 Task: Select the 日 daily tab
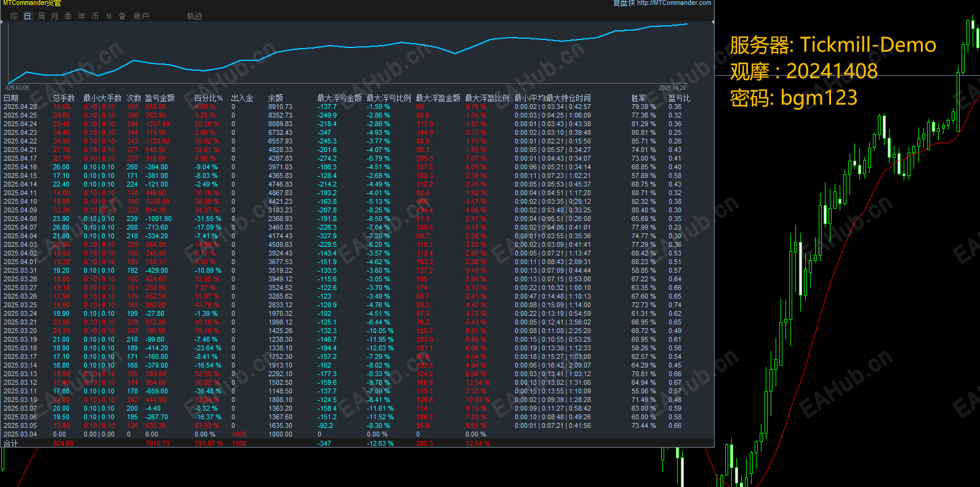tap(28, 16)
